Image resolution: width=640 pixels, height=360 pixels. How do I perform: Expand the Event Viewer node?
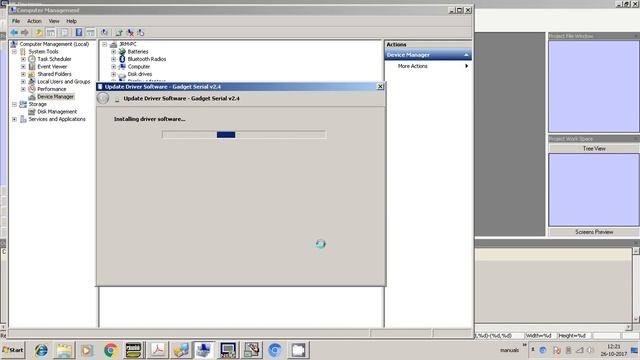pyautogui.click(x=23, y=67)
